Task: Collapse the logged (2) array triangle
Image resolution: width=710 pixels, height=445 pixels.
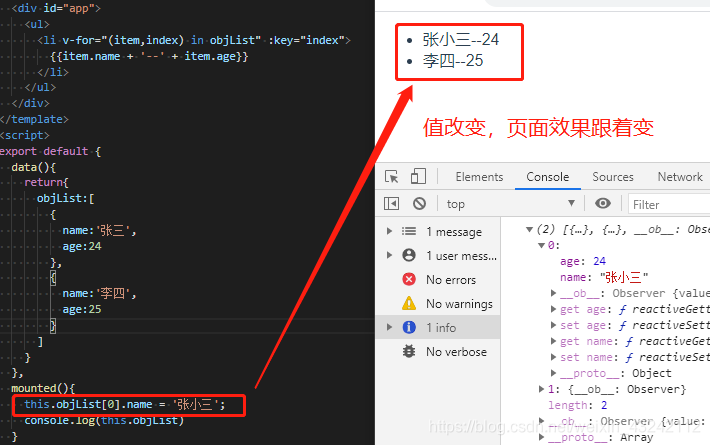Action: tap(529, 230)
